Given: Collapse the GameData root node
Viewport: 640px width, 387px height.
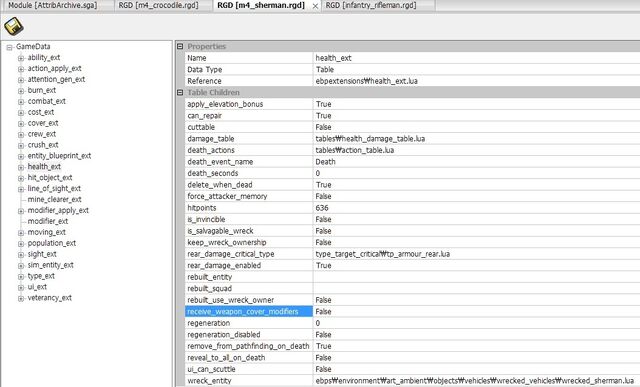Looking at the screenshot, I should pyautogui.click(x=9, y=47).
